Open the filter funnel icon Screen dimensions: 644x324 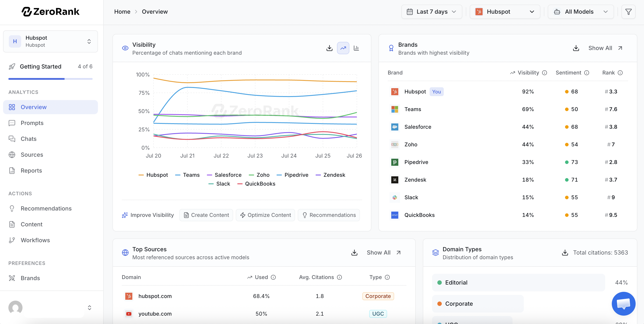coord(628,12)
